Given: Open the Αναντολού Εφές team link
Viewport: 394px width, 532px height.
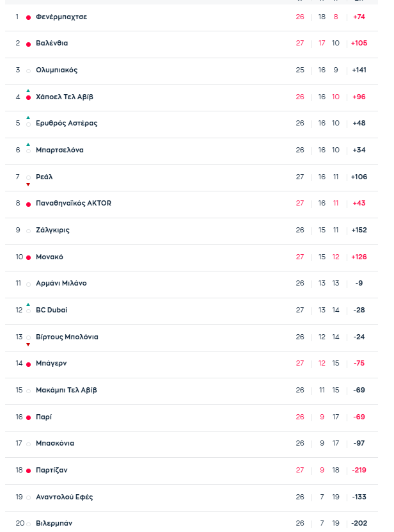Looking at the screenshot, I should [64, 497].
